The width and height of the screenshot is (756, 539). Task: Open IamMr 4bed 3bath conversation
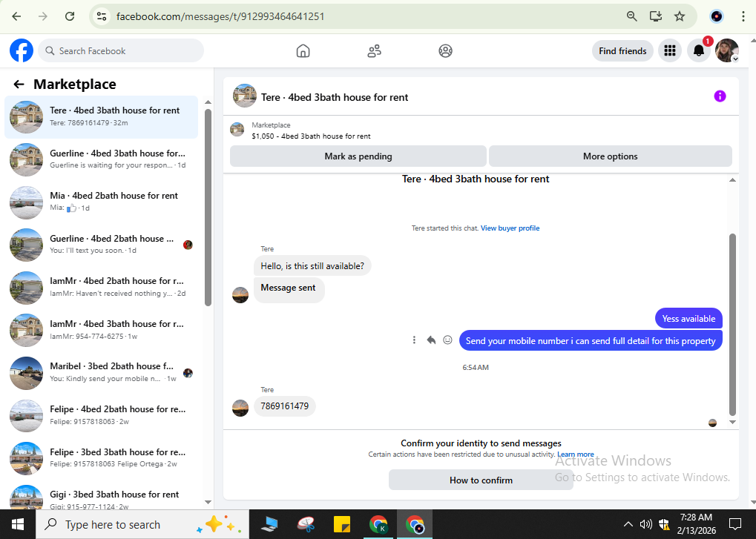(101, 330)
